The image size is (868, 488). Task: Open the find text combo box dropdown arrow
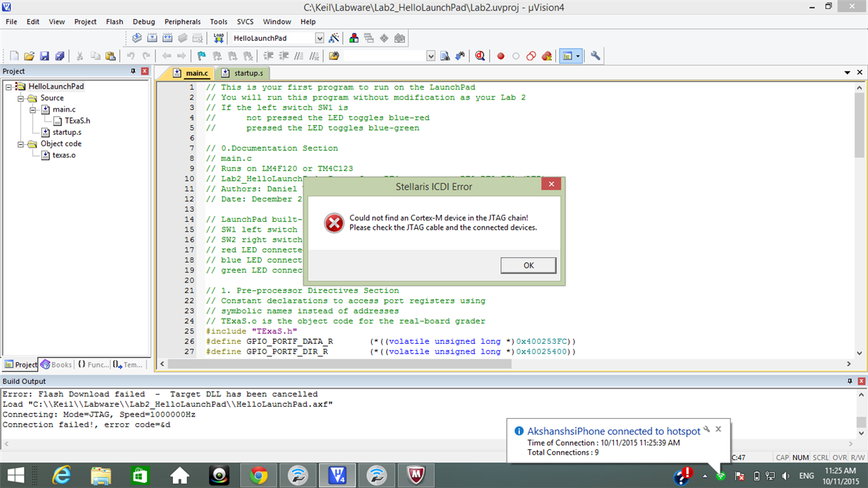click(x=431, y=56)
